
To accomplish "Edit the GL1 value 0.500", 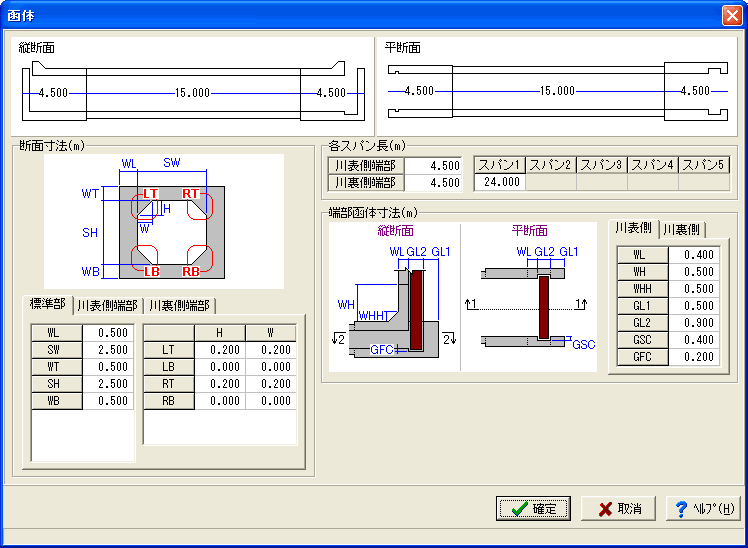I will coord(694,306).
